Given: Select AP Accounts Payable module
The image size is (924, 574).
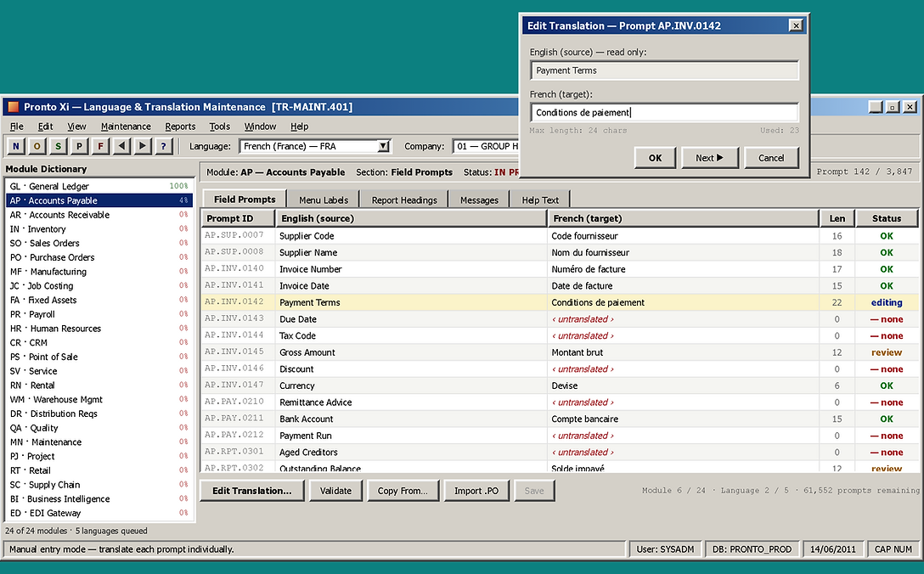Looking at the screenshot, I should [99, 200].
